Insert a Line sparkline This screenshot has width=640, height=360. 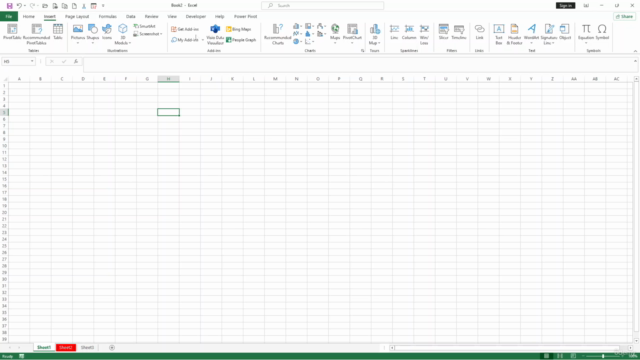pyautogui.click(x=394, y=32)
